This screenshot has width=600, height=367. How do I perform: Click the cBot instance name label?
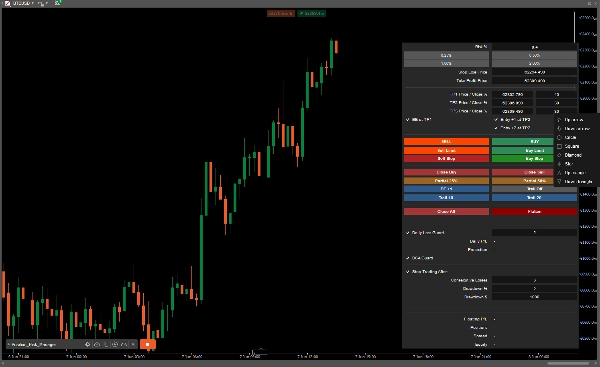(x=34, y=344)
